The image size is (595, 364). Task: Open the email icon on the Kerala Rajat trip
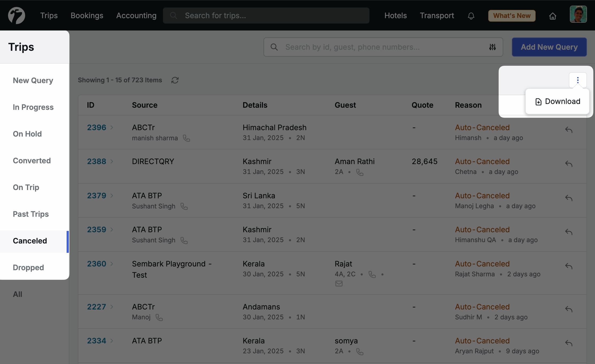coord(339,284)
